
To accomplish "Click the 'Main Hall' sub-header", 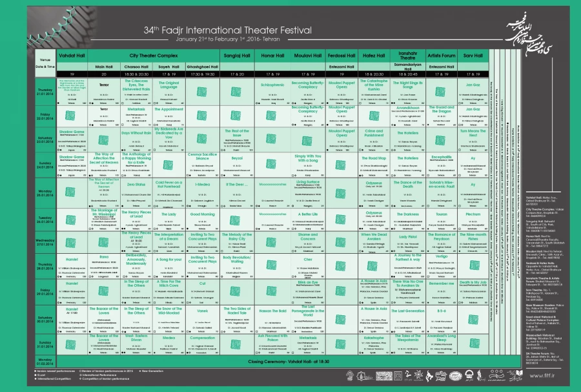I will [x=104, y=67].
